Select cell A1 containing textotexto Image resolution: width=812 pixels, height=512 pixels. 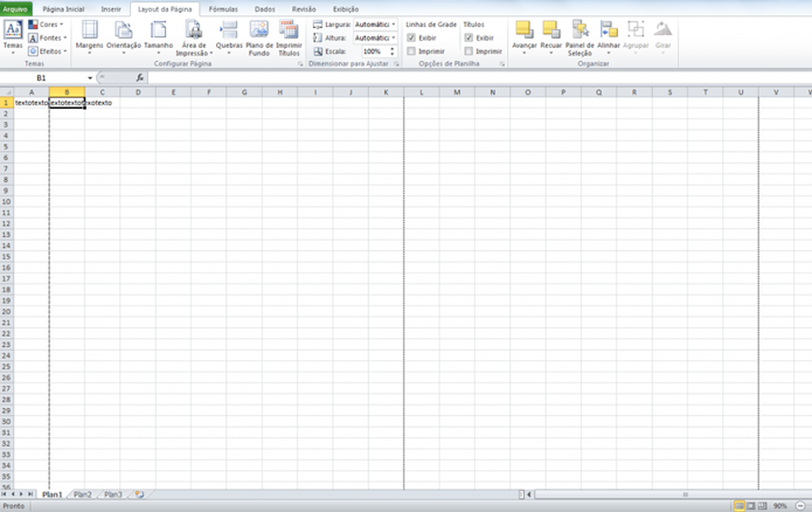[31, 102]
